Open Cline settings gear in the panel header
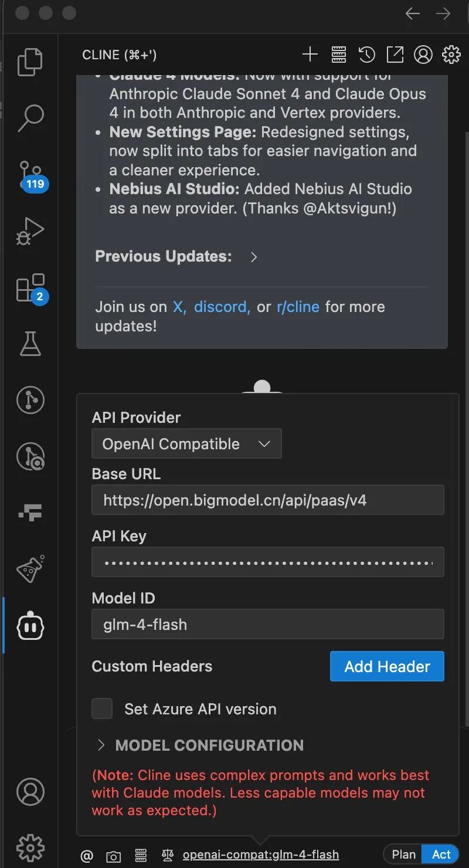 coord(451,55)
